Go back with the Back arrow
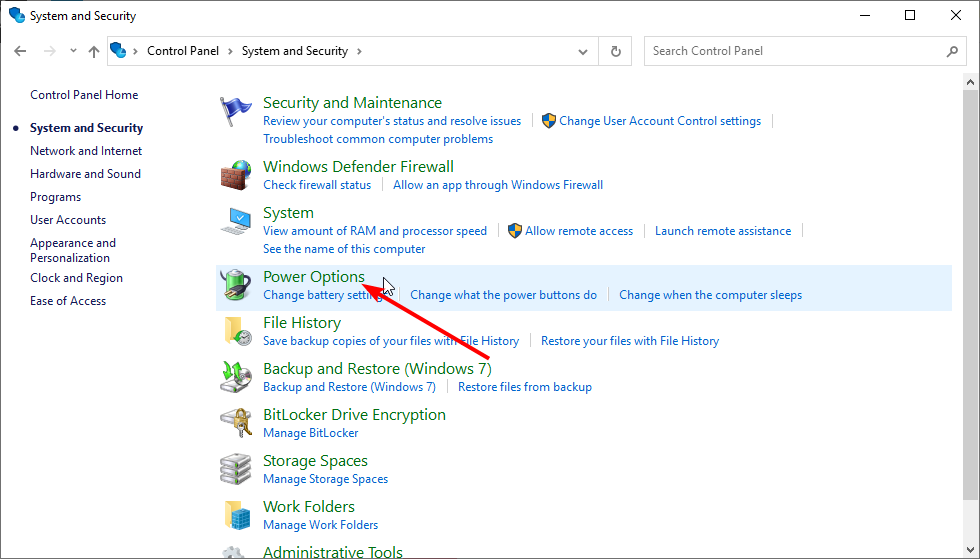 (x=20, y=51)
